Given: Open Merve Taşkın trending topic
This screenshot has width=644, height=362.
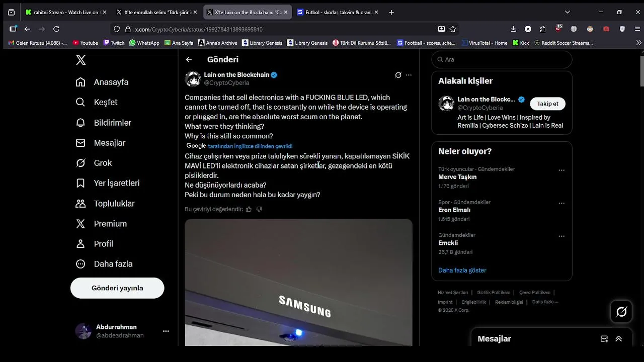Looking at the screenshot, I should click(x=457, y=177).
